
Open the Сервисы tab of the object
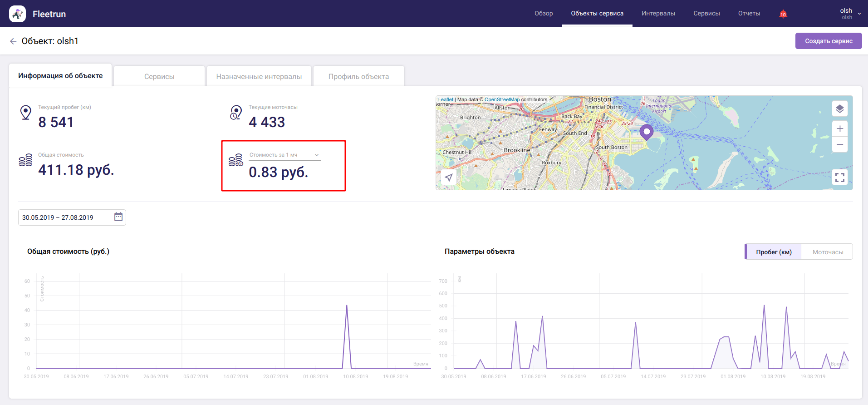click(x=159, y=77)
